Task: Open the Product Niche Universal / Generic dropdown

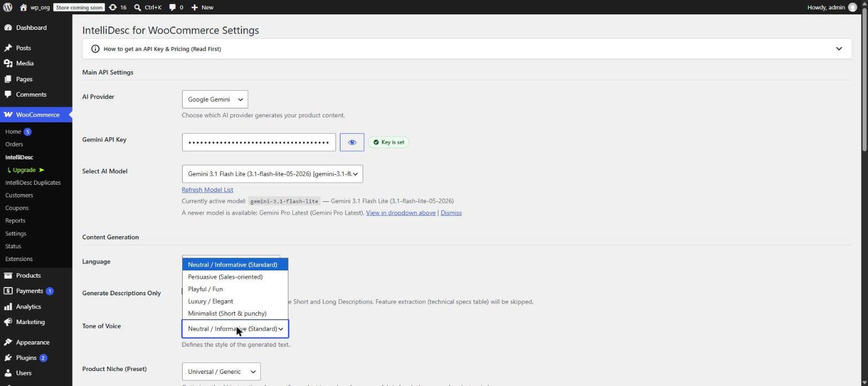Action: pos(221,372)
